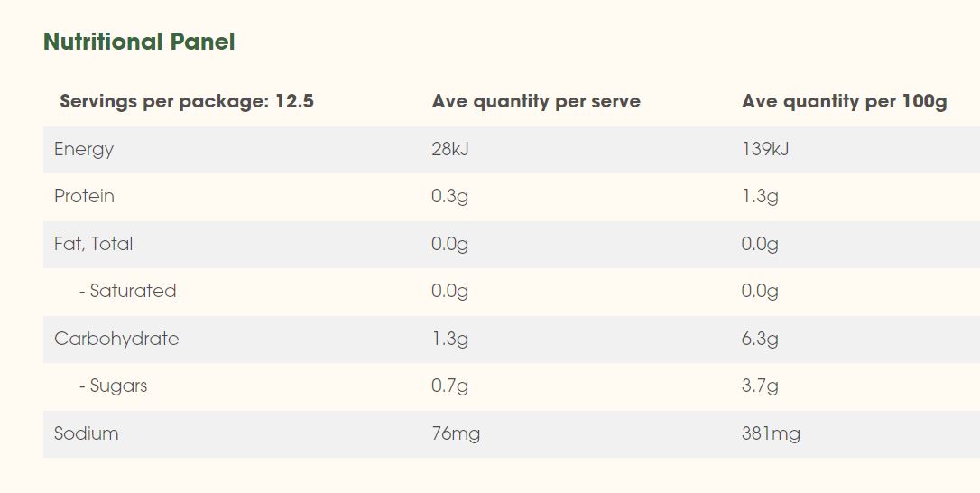The image size is (980, 493).
Task: Select the Protein row label
Action: 84,196
